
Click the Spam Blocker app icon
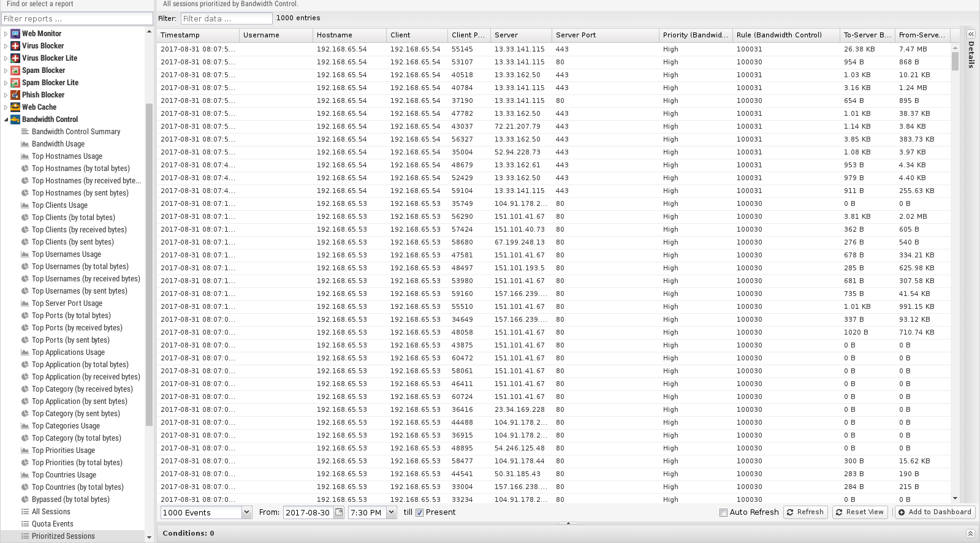coord(15,70)
